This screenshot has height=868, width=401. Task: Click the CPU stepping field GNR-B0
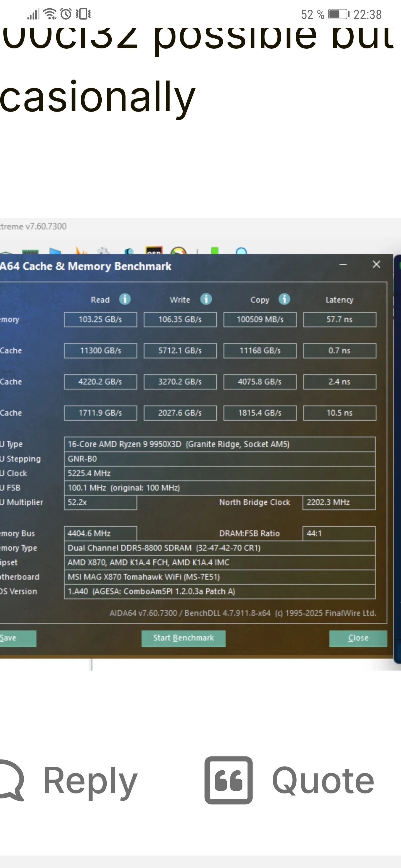pos(219,458)
